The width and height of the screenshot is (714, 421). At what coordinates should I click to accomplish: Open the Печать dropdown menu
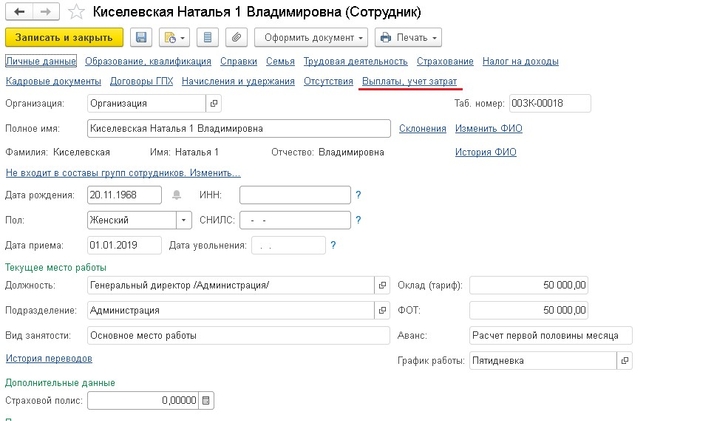tap(406, 38)
